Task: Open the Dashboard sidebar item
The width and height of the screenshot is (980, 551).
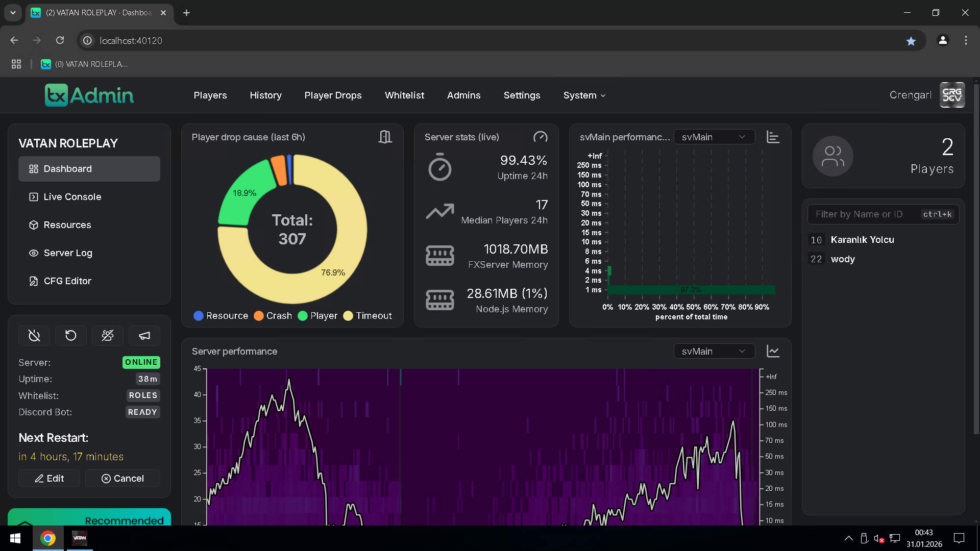Action: 89,169
